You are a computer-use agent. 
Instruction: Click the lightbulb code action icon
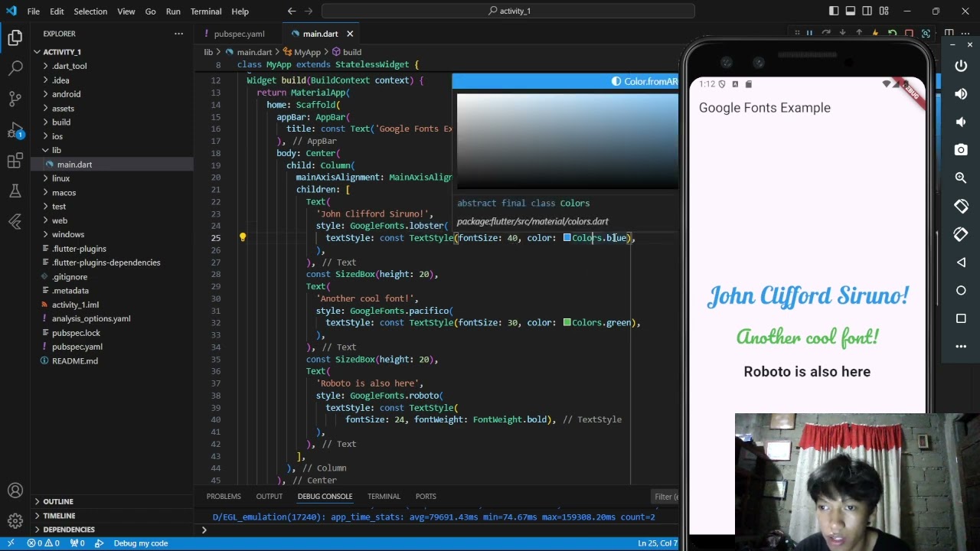click(243, 238)
